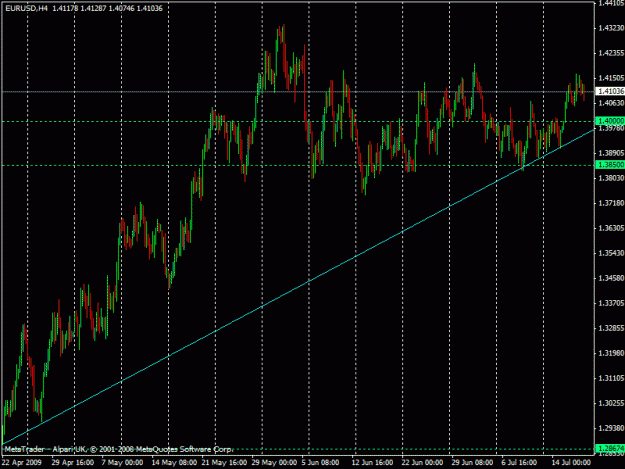Click the 1.37180 price axis label

611,204
